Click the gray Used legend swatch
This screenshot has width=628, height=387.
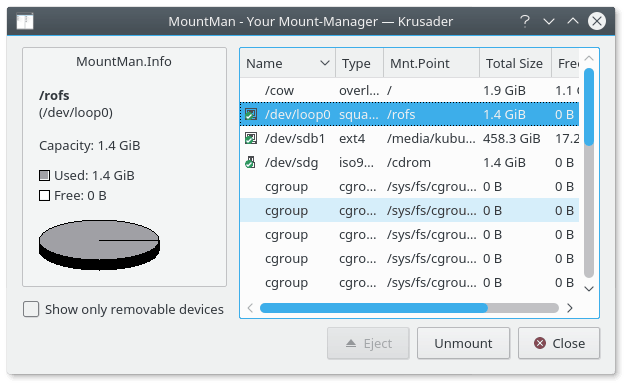pyautogui.click(x=44, y=175)
